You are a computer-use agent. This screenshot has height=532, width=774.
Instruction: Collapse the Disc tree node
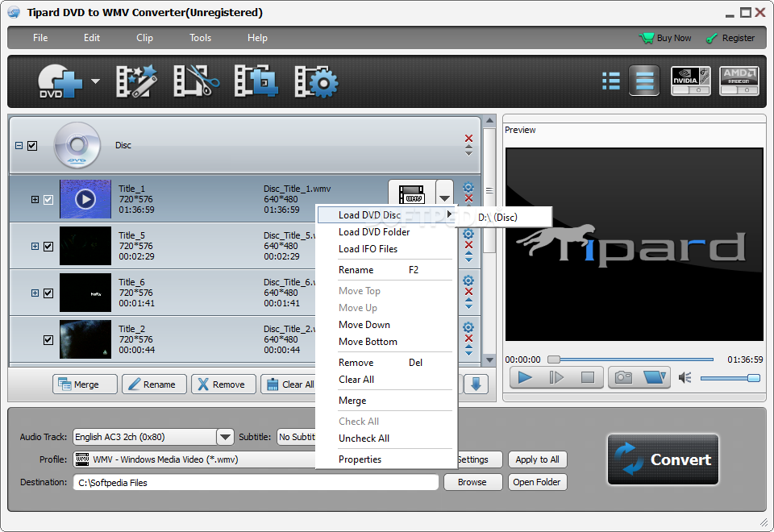pyautogui.click(x=19, y=146)
